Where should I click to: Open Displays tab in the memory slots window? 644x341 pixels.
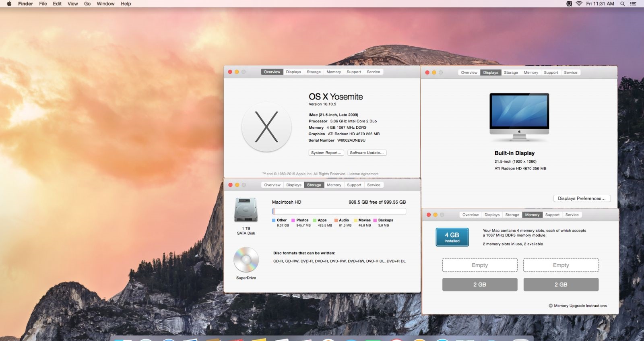492,215
